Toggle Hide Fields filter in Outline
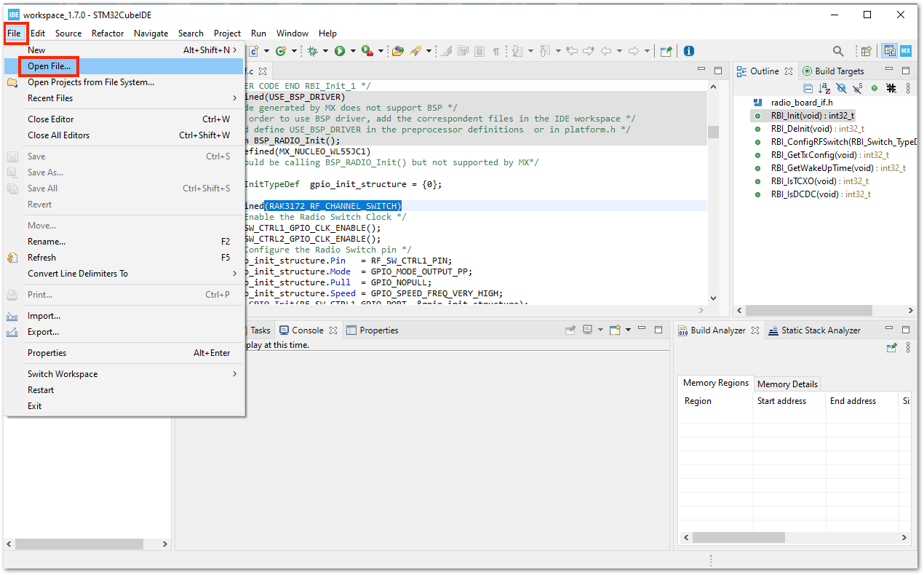The image size is (924, 575). tap(841, 88)
